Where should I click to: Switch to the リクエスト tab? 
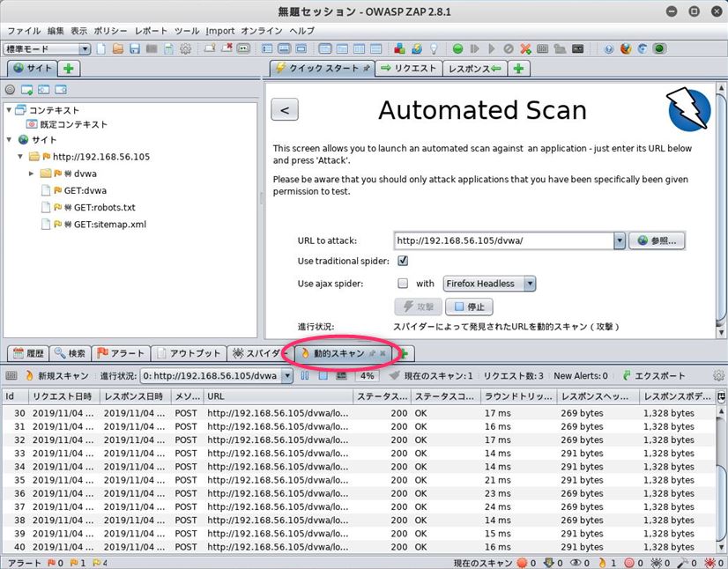[x=409, y=69]
